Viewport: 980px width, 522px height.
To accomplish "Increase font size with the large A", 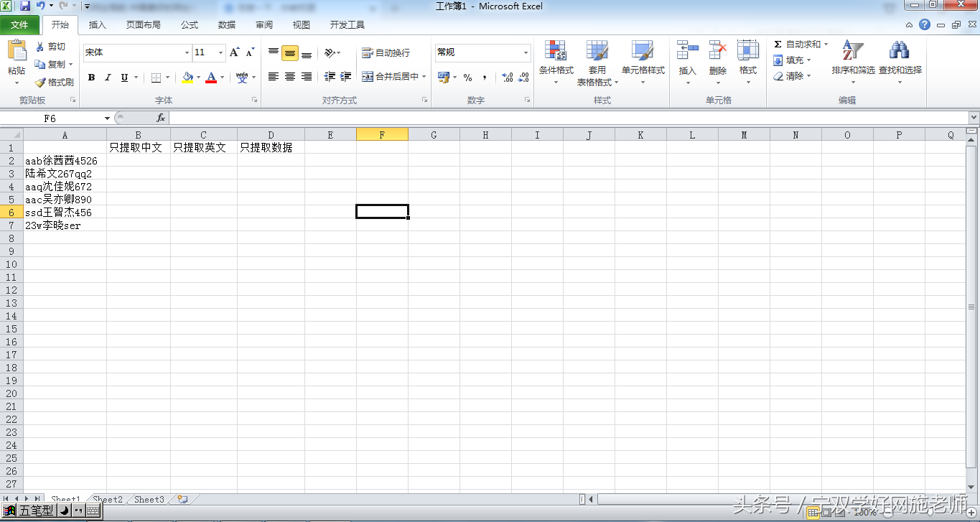I will 235,52.
